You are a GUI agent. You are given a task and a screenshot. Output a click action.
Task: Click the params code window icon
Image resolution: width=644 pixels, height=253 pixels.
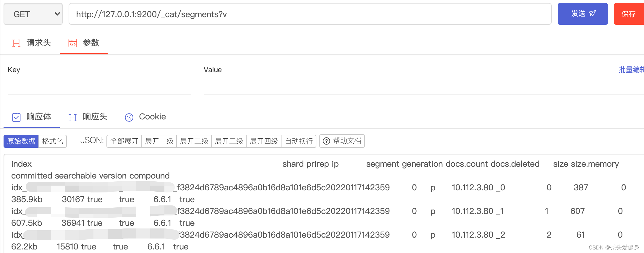[72, 43]
